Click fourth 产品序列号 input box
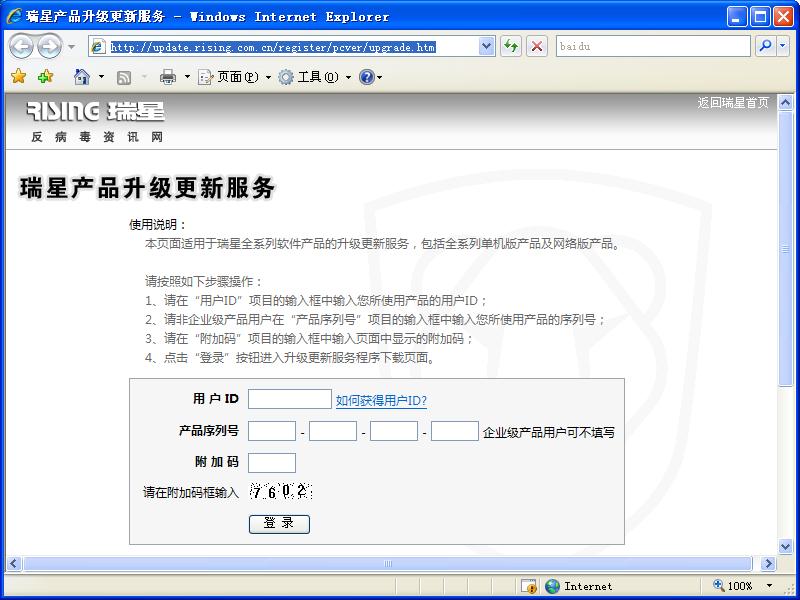Viewport: 800px width, 600px height. coord(455,431)
